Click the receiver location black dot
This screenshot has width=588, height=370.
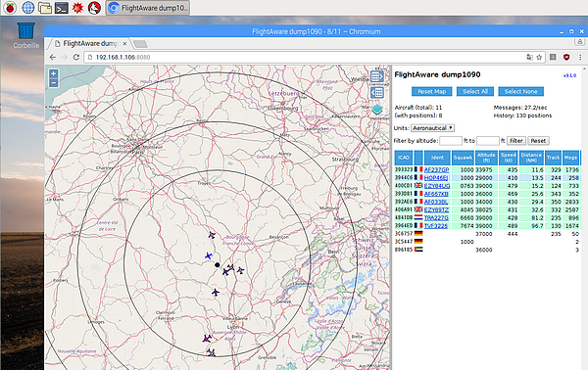[218, 264]
